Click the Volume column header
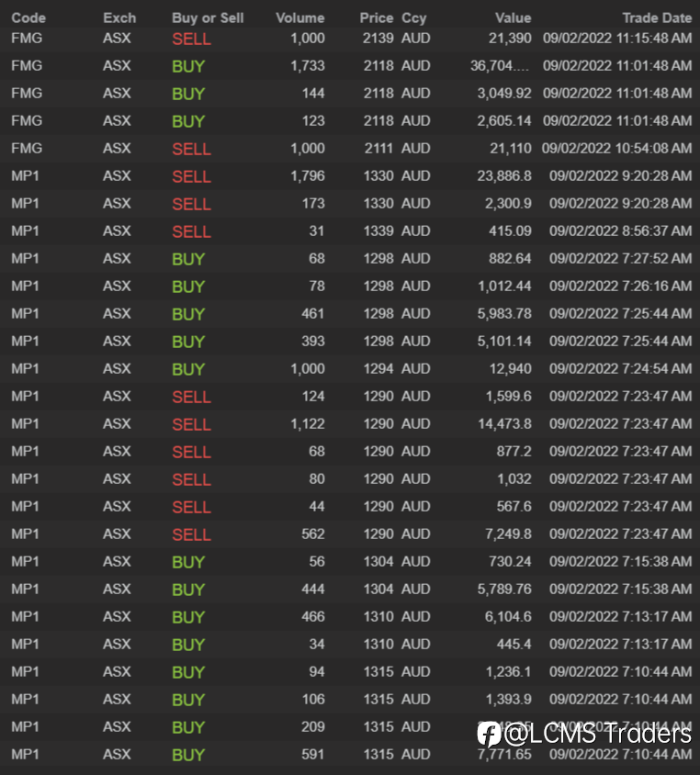The image size is (700, 775). coord(300,17)
